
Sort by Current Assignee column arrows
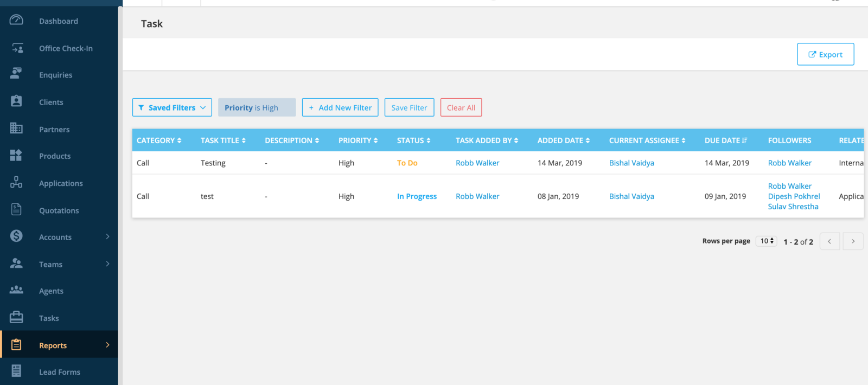point(684,140)
